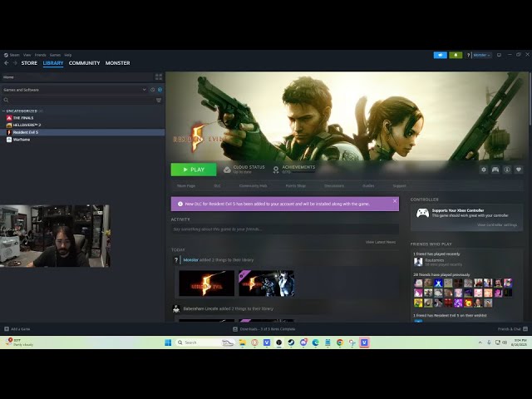Screen dimensions: 532x399
Task: Click Add a Game plus button
Action: click(7, 329)
